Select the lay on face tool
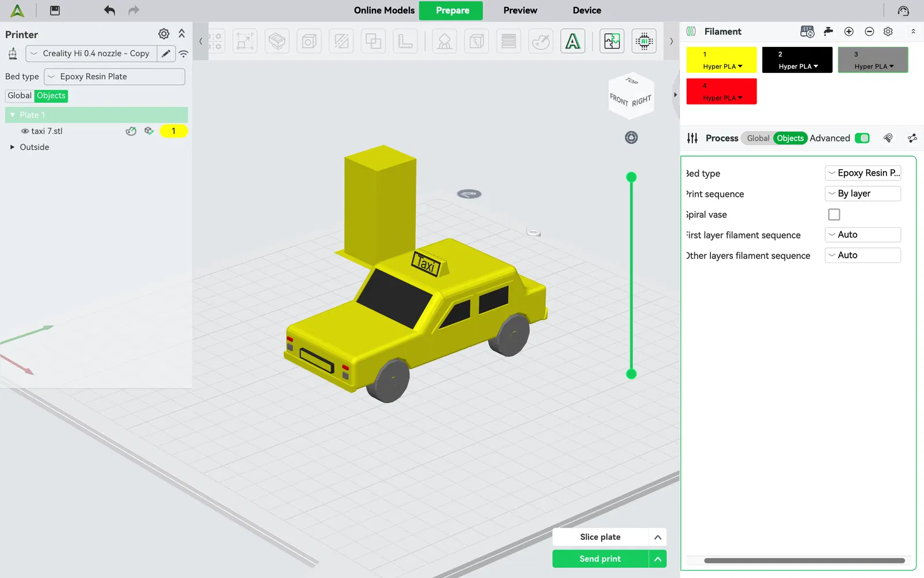This screenshot has height=578, width=924. (x=277, y=41)
